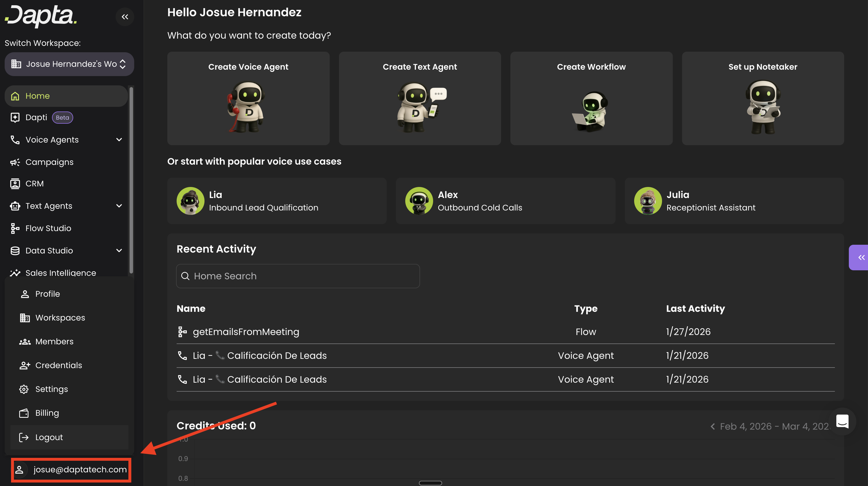Select Logout from the account menu
The image size is (868, 486).
pos(49,437)
